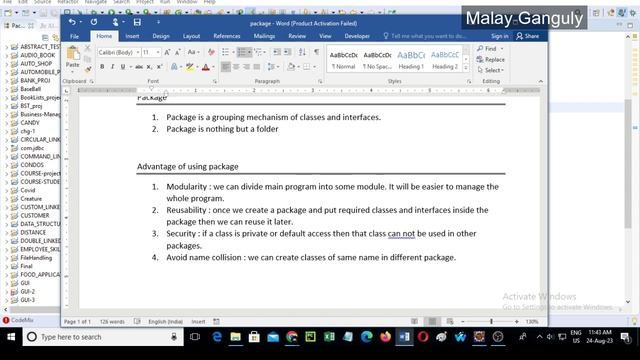Click the Undo icon in Word title bar
Viewport: 640px width, 360px height.
(72, 22)
